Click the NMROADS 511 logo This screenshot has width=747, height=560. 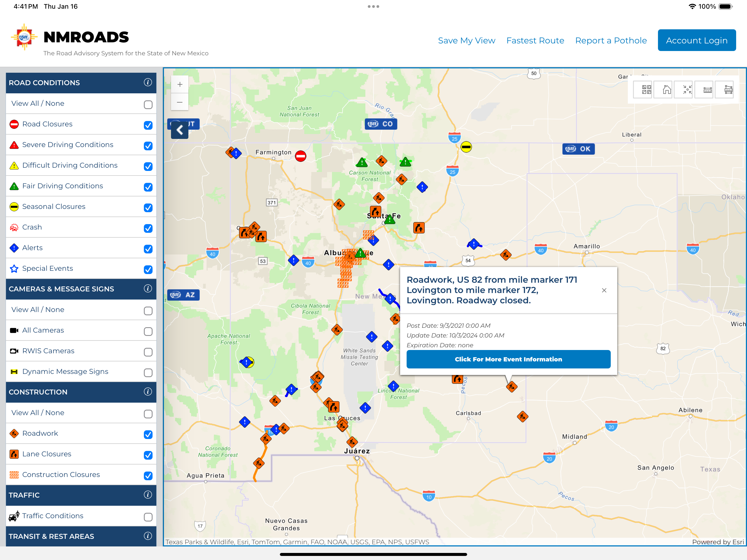click(x=24, y=37)
